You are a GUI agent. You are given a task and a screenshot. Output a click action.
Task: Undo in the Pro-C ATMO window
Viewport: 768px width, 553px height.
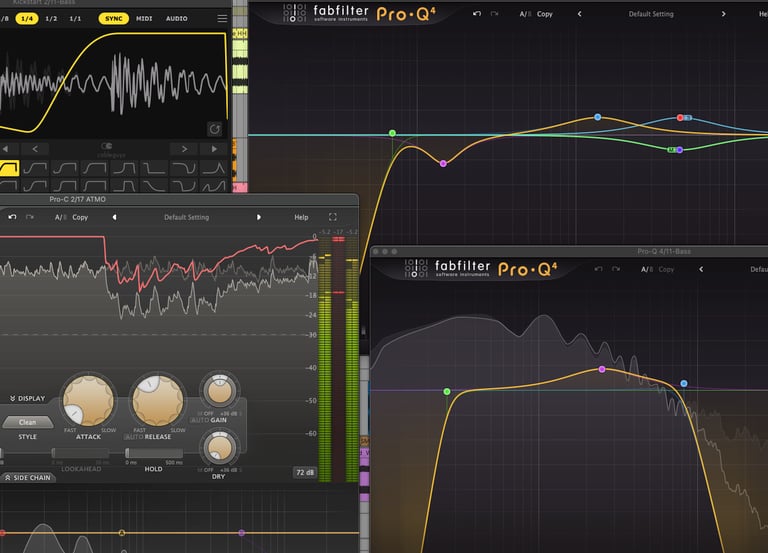(12, 216)
